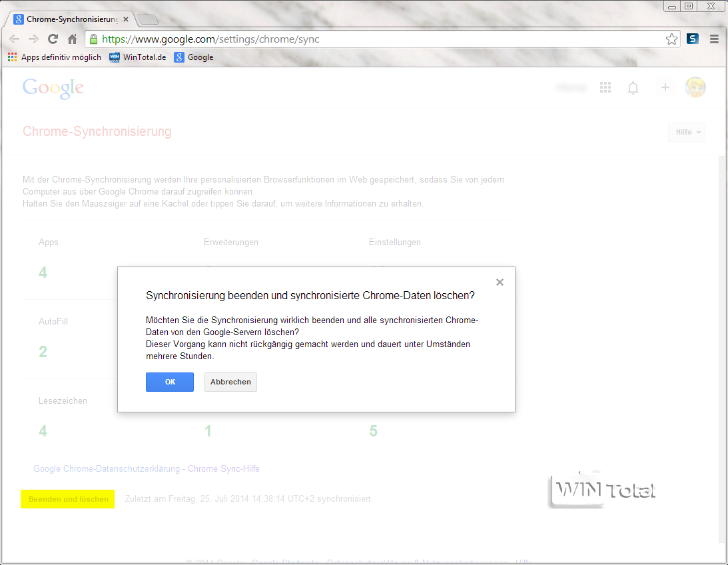
Task: Open the Chrome Sync-Hilfe link
Action: (223, 468)
